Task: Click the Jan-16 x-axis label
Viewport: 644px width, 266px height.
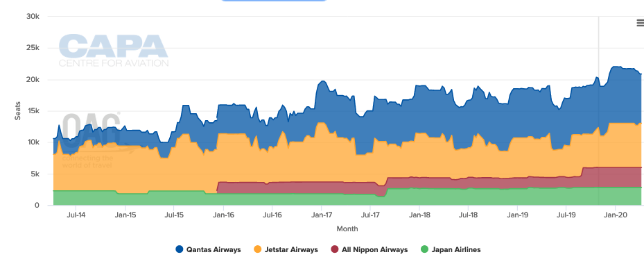Action: 223,215
